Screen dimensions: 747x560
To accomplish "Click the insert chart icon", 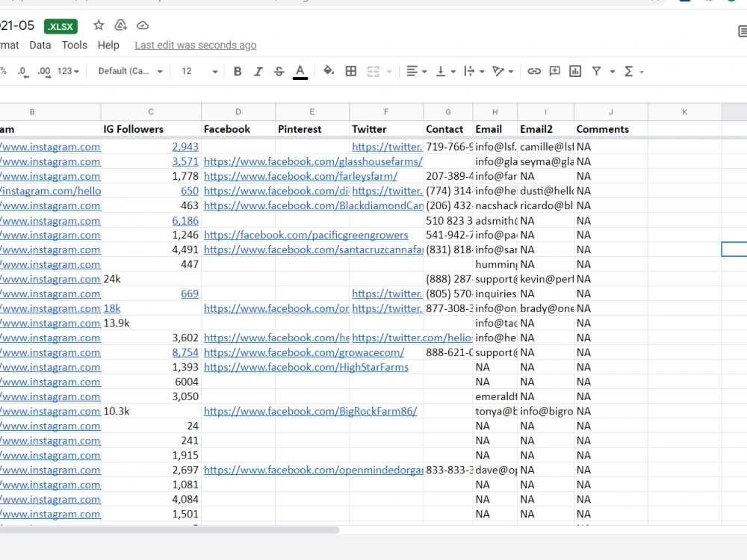I will (x=575, y=72).
